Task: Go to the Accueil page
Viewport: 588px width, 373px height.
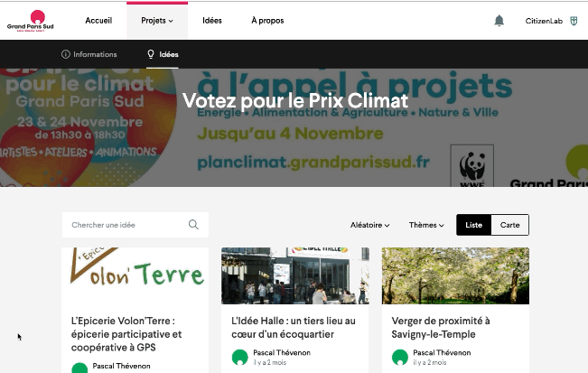Action: (98, 21)
